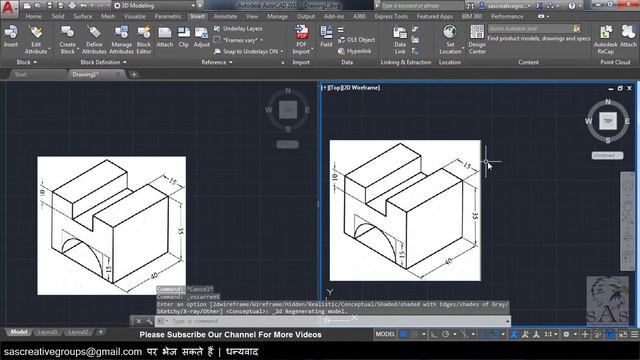Add a new drawing tab with plus
This screenshot has height=360, width=640.
(x=134, y=74)
